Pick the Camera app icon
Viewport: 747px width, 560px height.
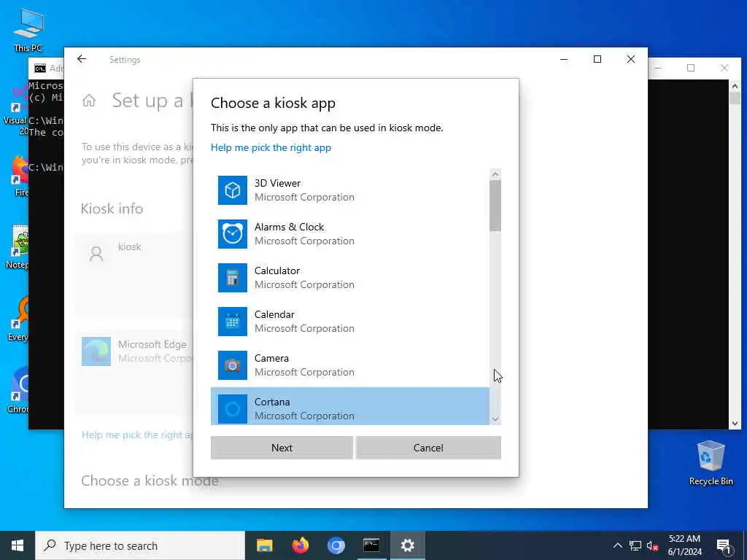point(233,366)
